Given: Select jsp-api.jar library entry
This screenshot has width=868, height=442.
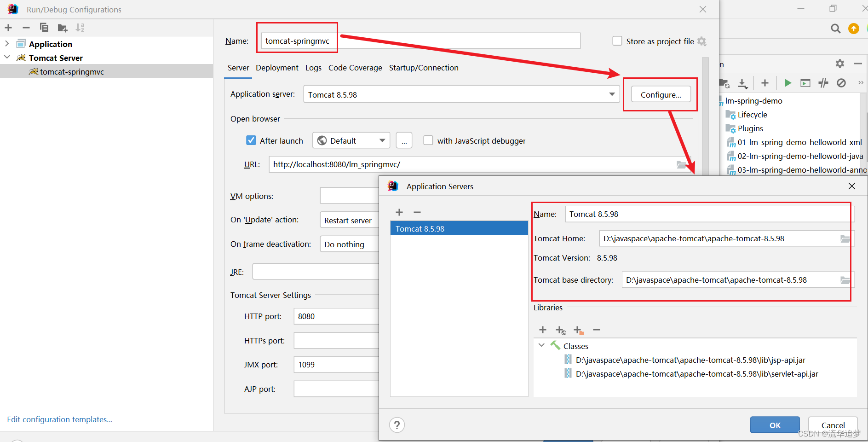Looking at the screenshot, I should click(x=690, y=360).
